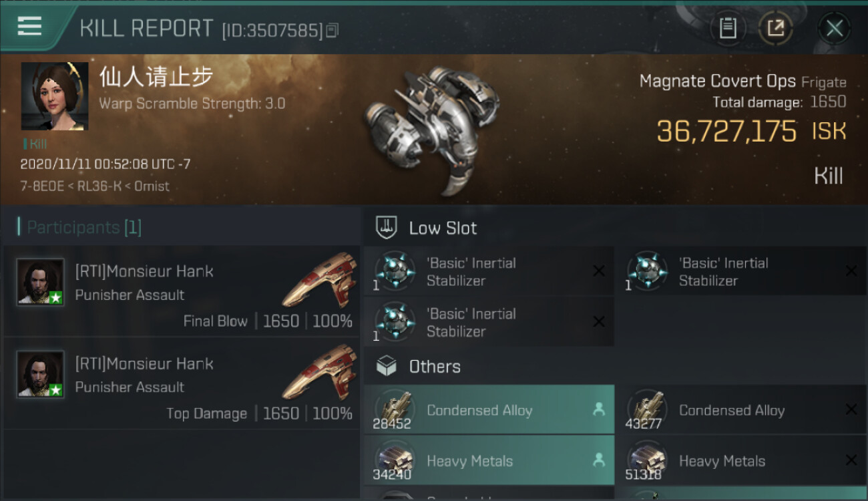Click the Low Slot section icon

[x=387, y=228]
